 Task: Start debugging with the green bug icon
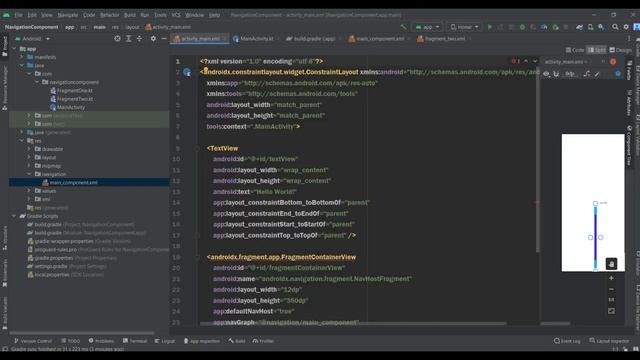point(522,27)
